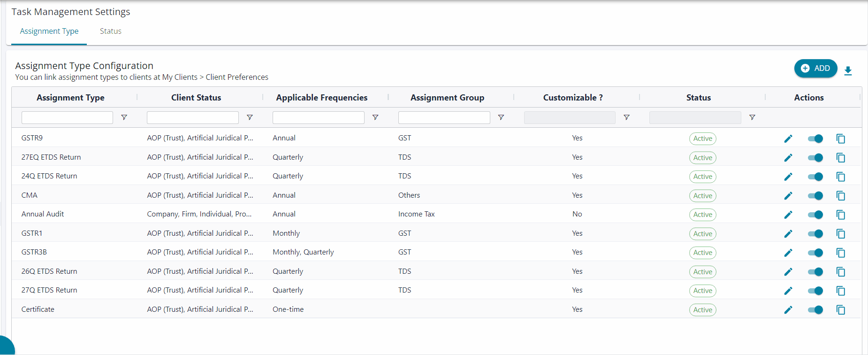Screen dimensions: 868x355
Task: Switch off the 27Q ETDS Return toggle
Action: 815,291
